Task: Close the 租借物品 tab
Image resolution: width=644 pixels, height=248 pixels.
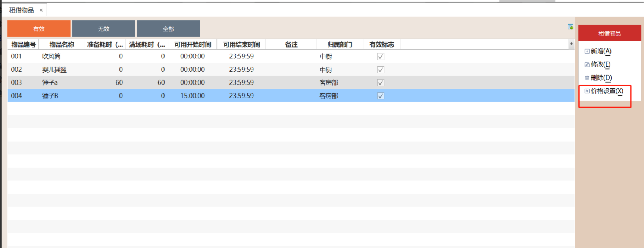Action: (x=41, y=10)
